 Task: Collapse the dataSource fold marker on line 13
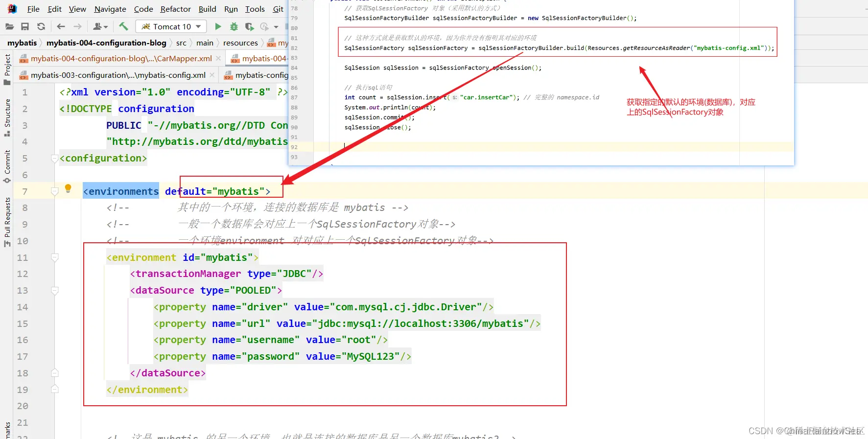coord(55,291)
